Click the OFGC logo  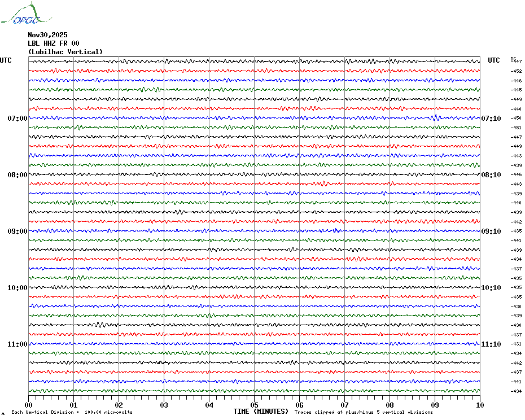click(26, 14)
